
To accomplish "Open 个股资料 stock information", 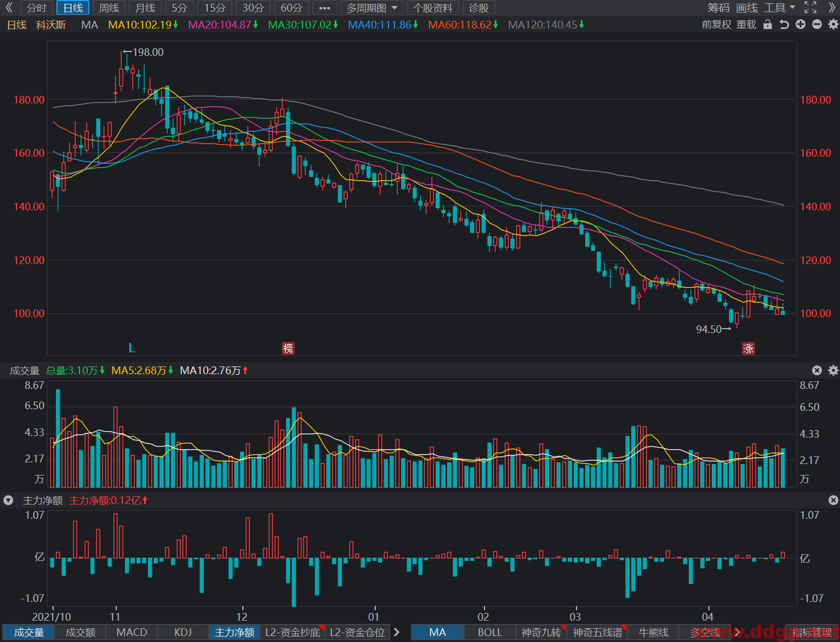I will point(433,8).
